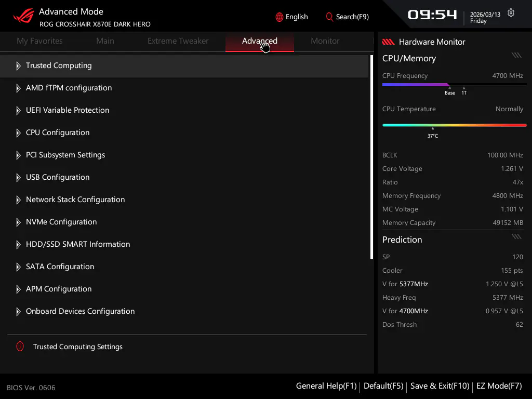
Task: Open the HDD/SSD SMART Information entry
Action: (x=184, y=245)
